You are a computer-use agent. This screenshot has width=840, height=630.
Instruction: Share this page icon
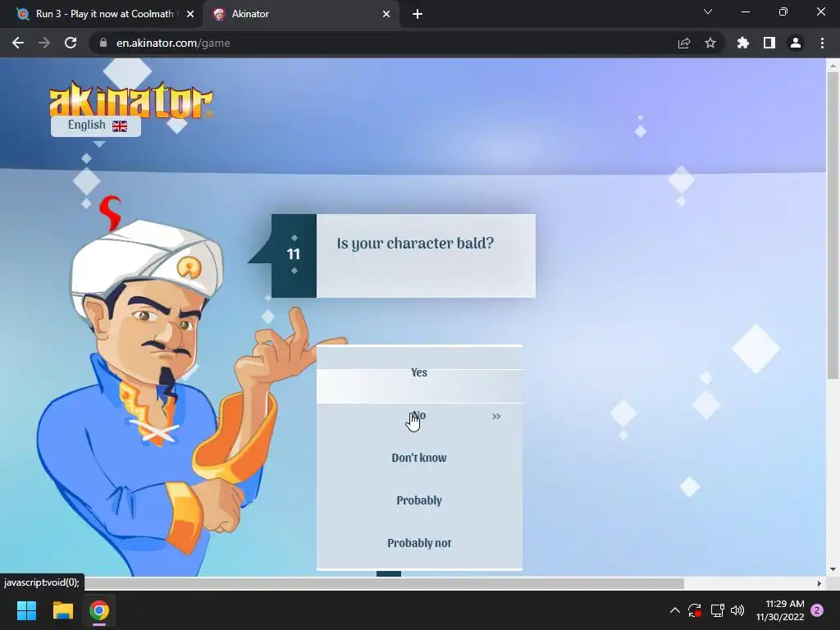coord(684,43)
